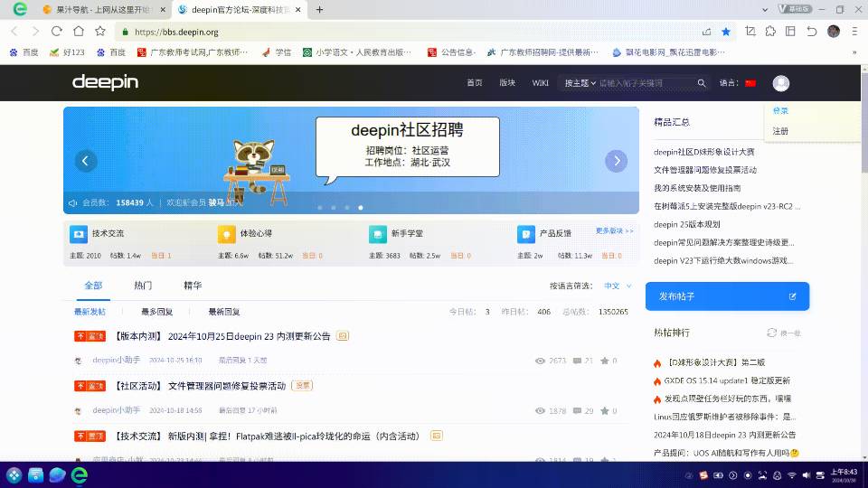Click the user avatar icon in header
868x488 pixels.
[x=781, y=83]
